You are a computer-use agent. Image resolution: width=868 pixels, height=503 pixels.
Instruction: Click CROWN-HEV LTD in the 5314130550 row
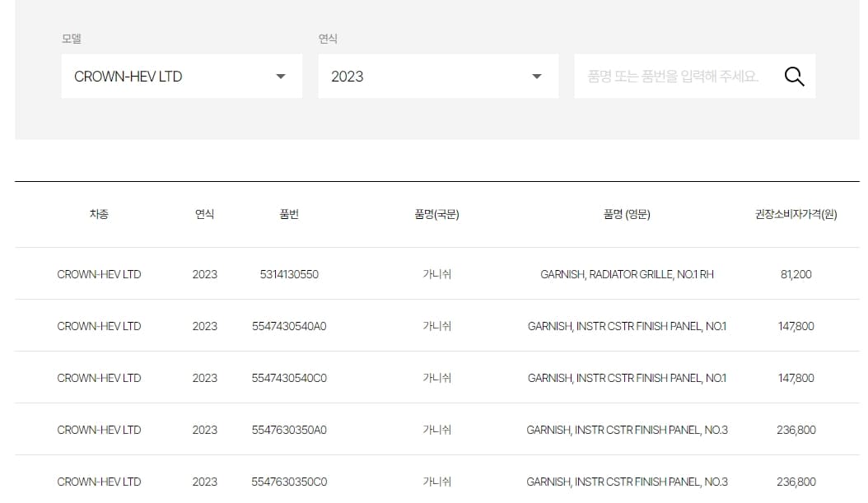99,274
